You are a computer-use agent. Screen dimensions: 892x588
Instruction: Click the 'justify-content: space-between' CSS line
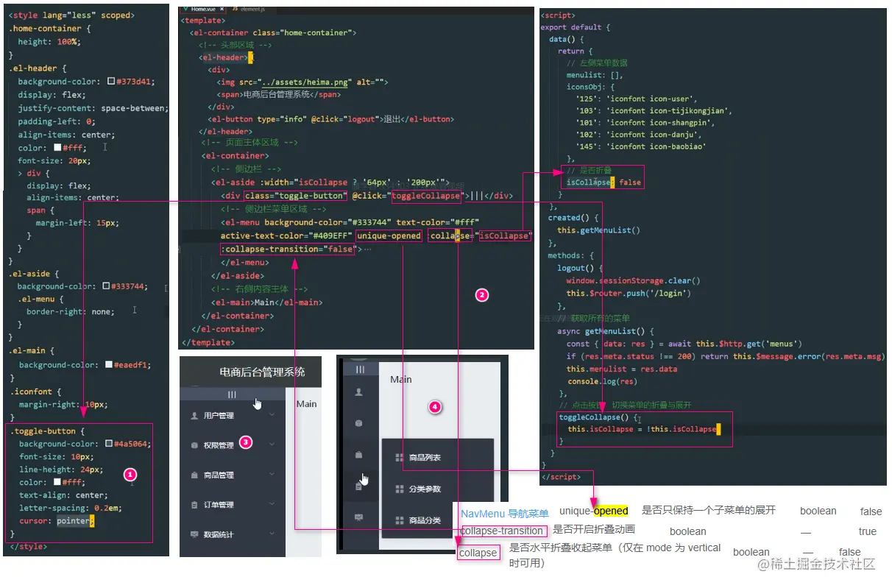[93, 108]
